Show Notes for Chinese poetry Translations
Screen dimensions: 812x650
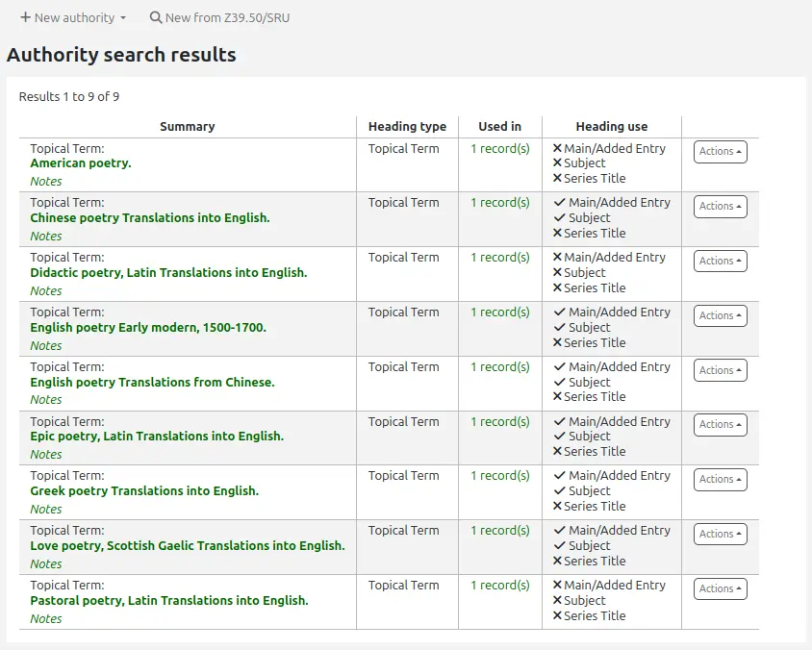(45, 236)
